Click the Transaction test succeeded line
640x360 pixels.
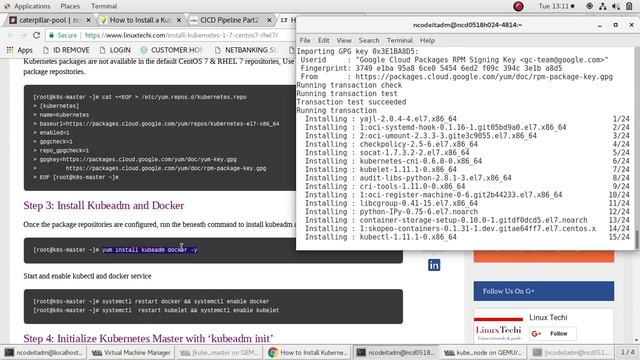pyautogui.click(x=351, y=102)
